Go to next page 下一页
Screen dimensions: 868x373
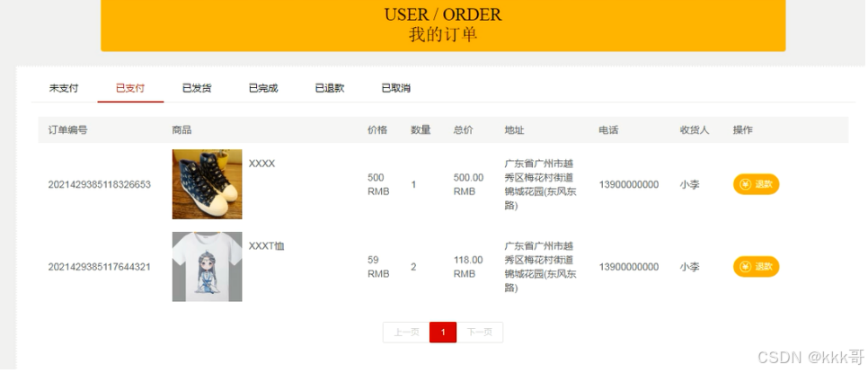pyautogui.click(x=480, y=332)
